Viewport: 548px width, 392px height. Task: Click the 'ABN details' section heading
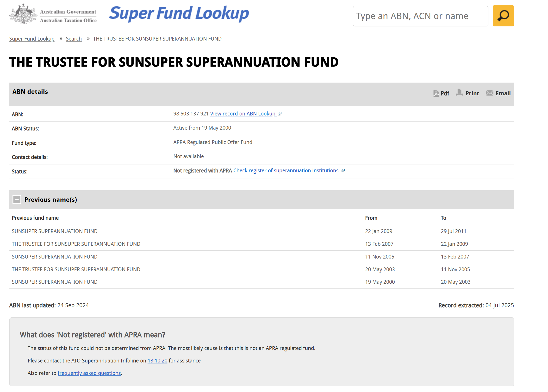point(30,92)
